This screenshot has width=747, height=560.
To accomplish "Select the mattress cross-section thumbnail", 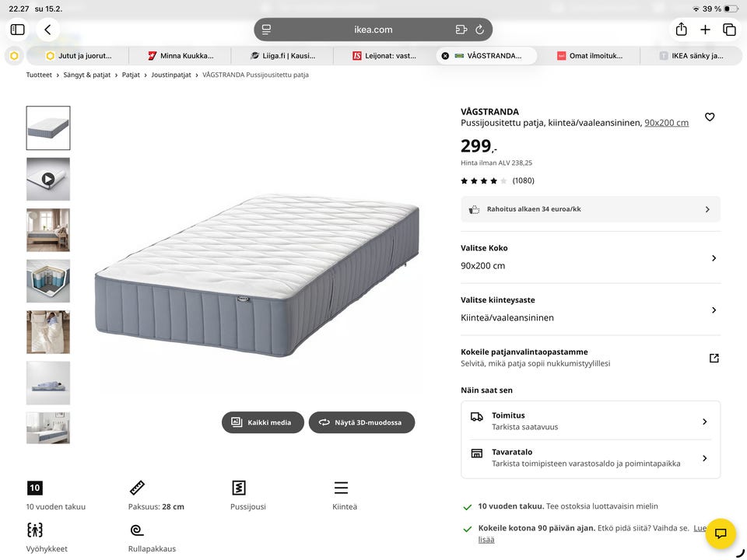I will [48, 281].
